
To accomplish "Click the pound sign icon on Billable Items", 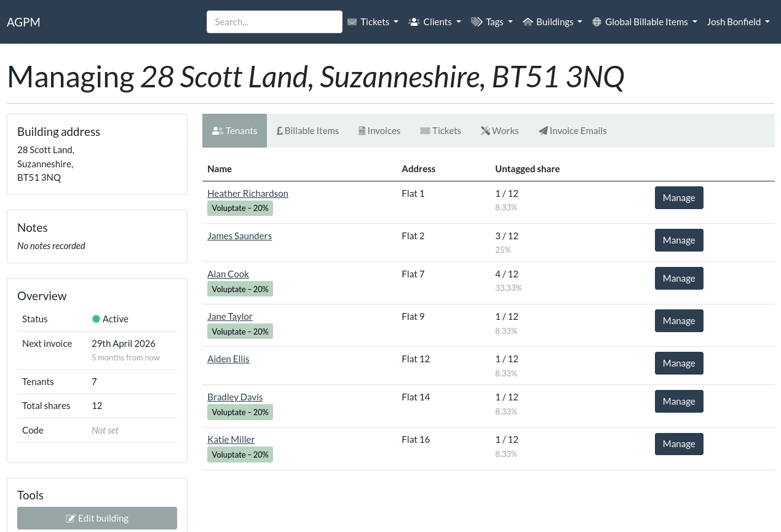I will tap(279, 131).
